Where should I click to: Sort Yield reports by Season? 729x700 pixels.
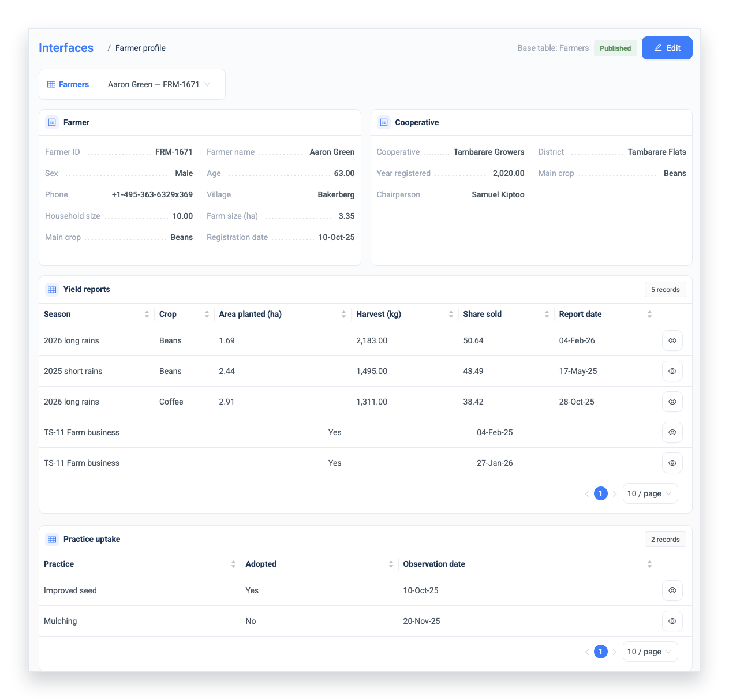click(x=147, y=315)
